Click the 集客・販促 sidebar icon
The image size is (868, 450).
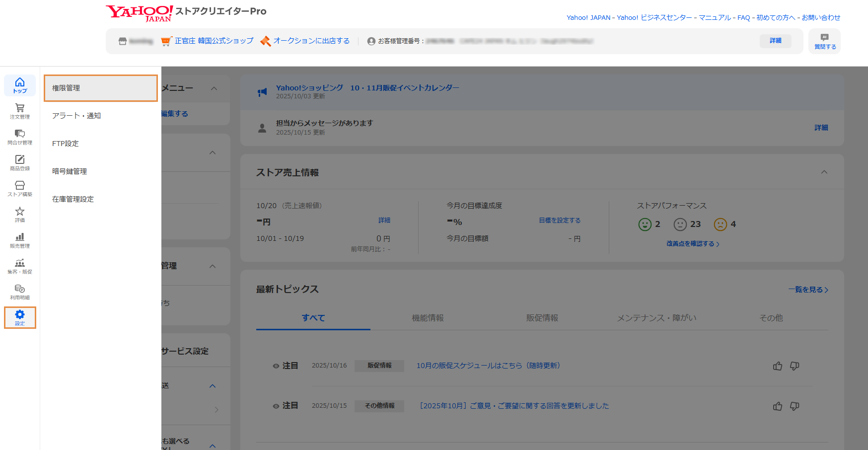click(x=20, y=266)
